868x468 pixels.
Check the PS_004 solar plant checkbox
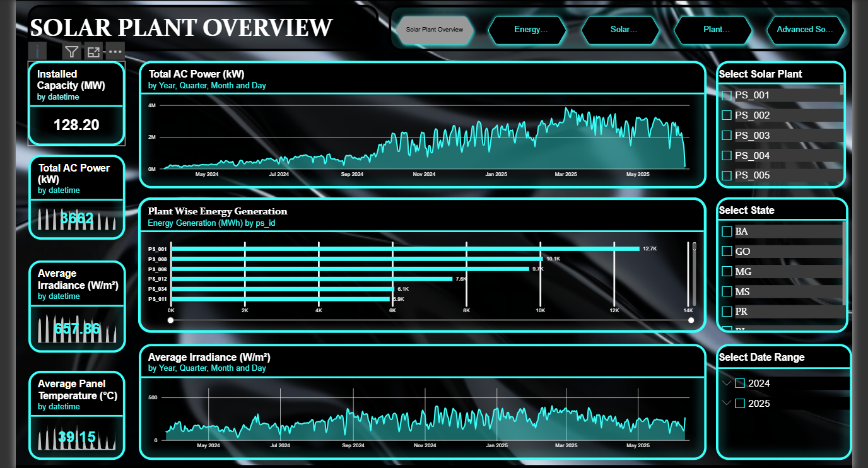click(727, 155)
